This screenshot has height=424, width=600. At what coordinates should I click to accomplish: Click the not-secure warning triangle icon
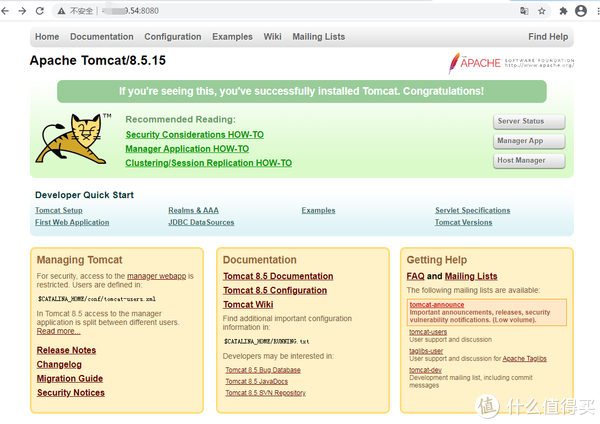click(61, 11)
